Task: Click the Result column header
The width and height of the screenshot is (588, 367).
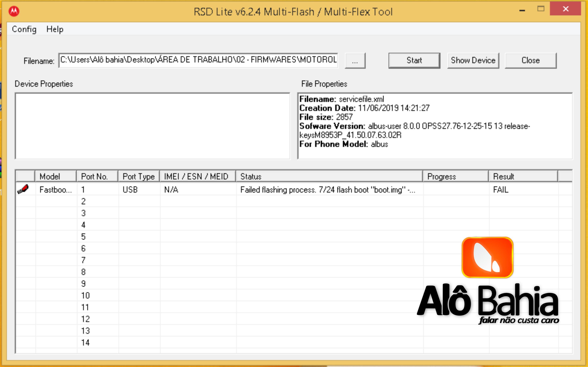Action: [523, 176]
